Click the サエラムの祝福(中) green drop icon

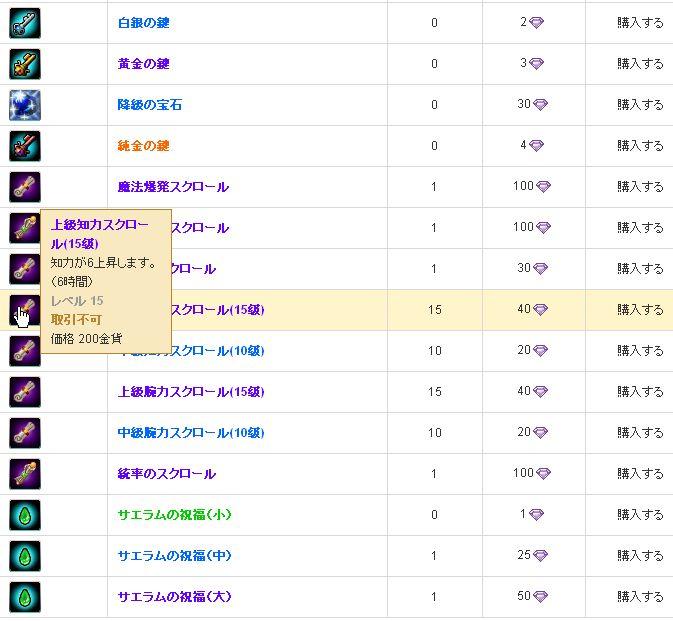[25, 556]
